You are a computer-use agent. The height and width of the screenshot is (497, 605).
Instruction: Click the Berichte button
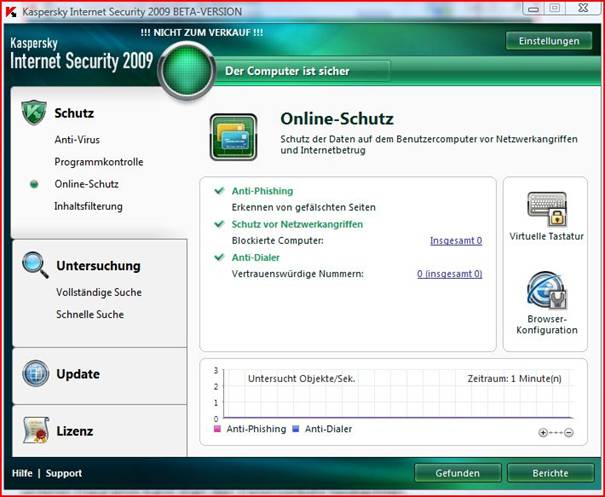coord(550,473)
